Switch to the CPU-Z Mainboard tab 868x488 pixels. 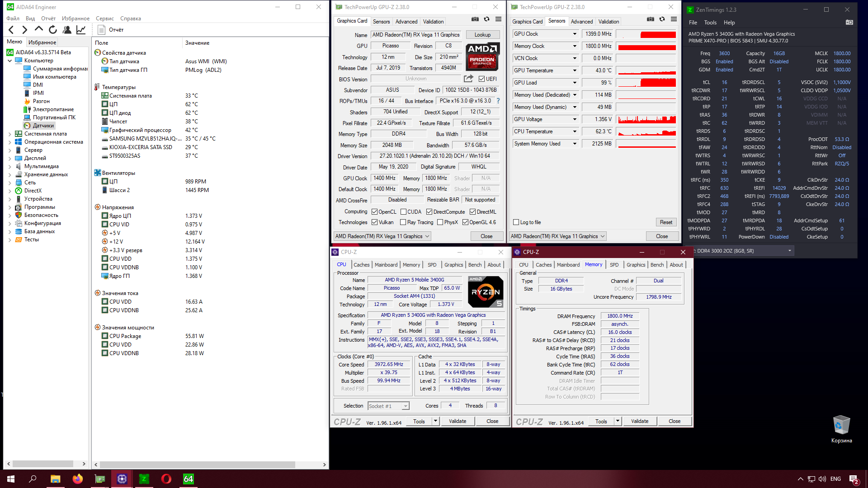[386, 265]
